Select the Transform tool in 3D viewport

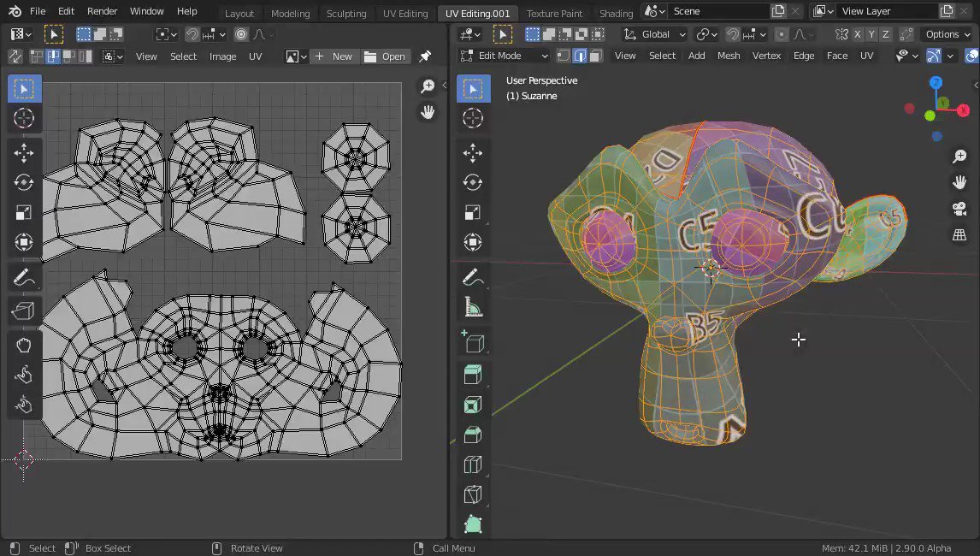tap(473, 243)
